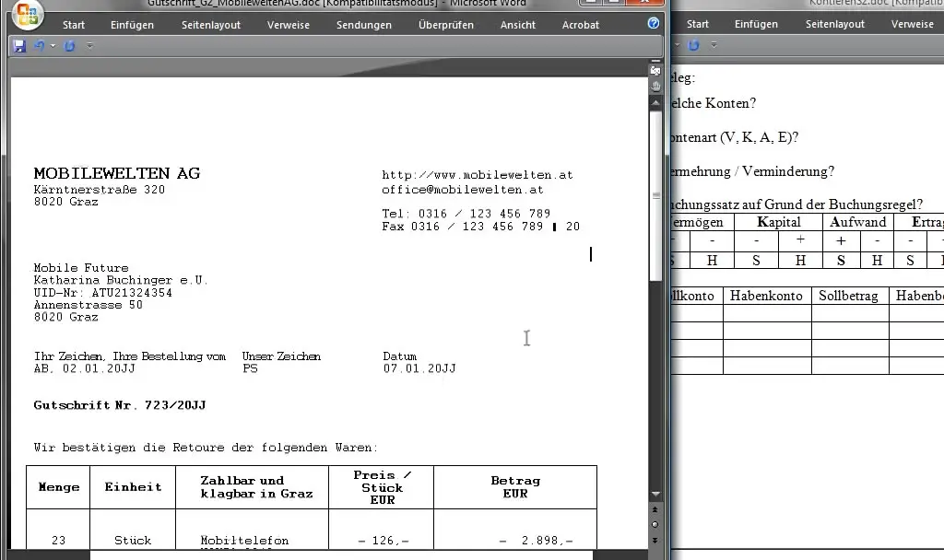Click the Annenstrasse 50 address line
This screenshot has width=944, height=560.
pyautogui.click(x=88, y=305)
